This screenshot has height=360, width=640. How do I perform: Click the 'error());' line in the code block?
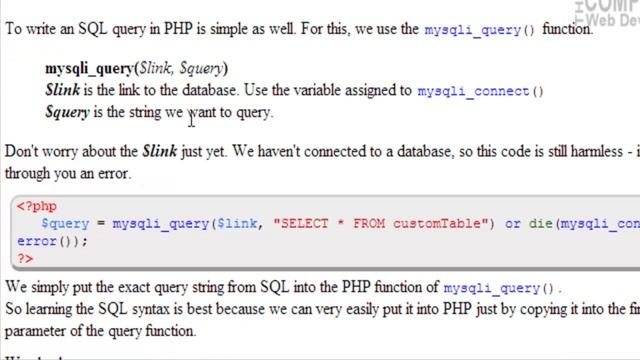(52, 241)
